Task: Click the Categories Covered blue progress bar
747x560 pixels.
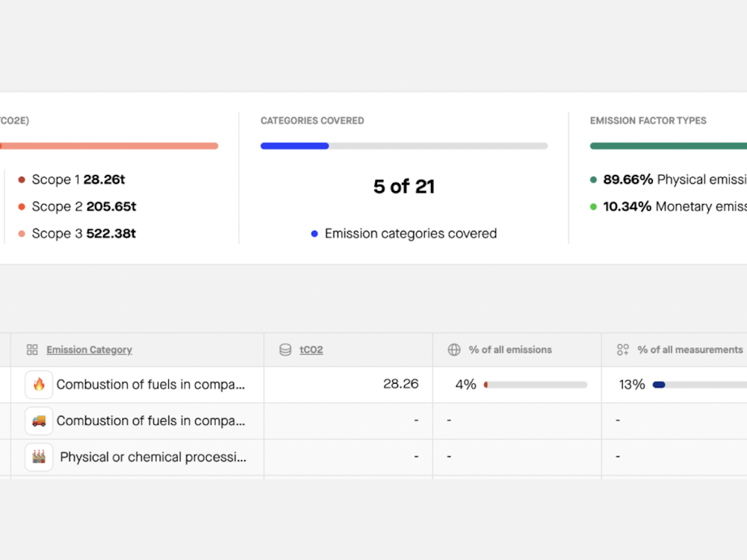Action: point(295,146)
